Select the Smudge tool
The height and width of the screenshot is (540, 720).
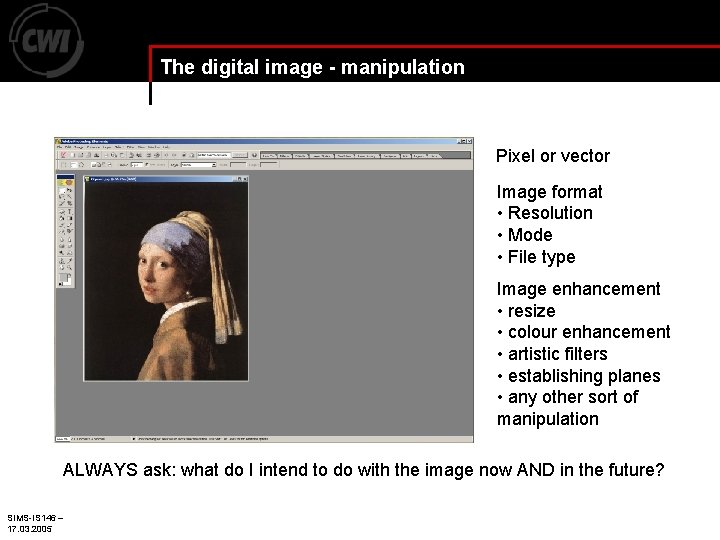point(70,246)
